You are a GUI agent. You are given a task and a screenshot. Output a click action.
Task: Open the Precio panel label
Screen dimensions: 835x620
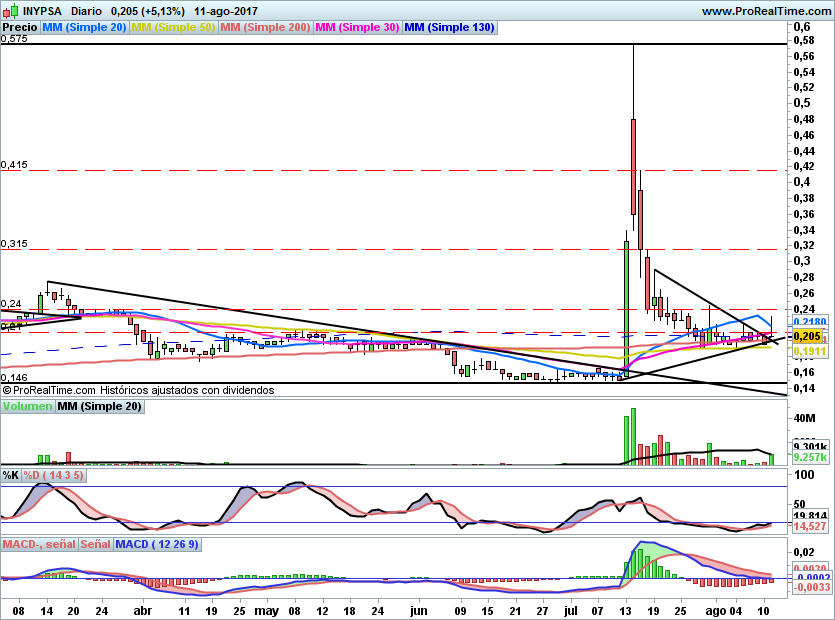click(20, 28)
